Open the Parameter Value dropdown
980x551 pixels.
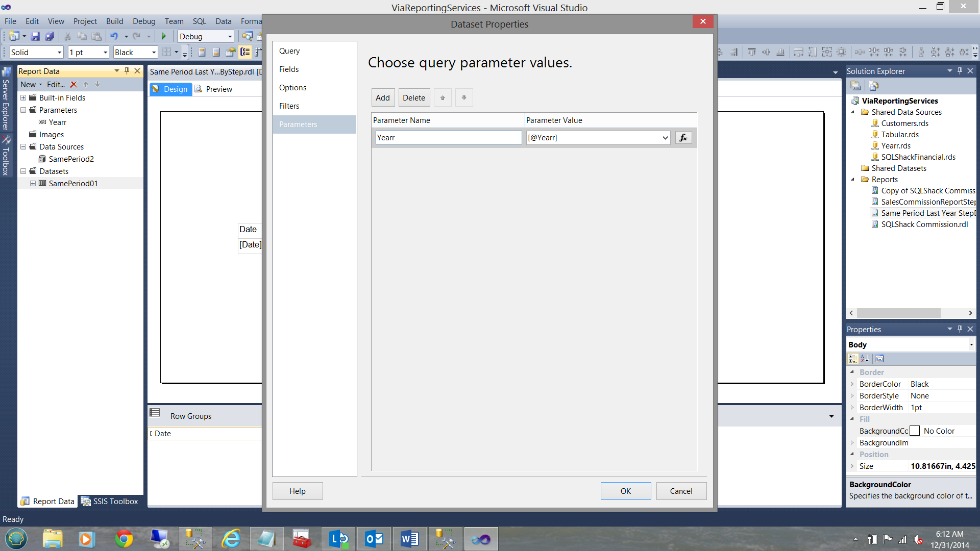point(665,138)
